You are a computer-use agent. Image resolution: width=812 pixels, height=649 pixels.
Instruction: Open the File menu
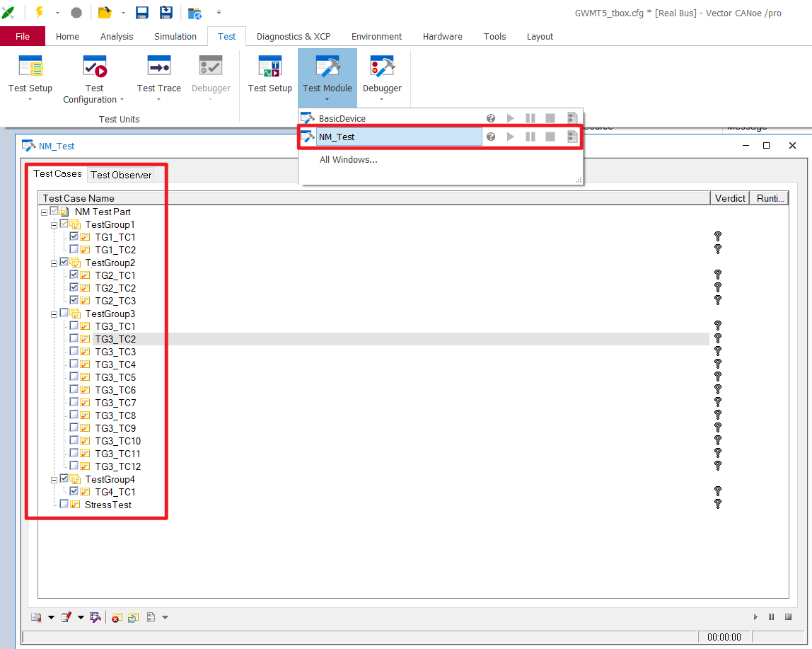(22, 36)
